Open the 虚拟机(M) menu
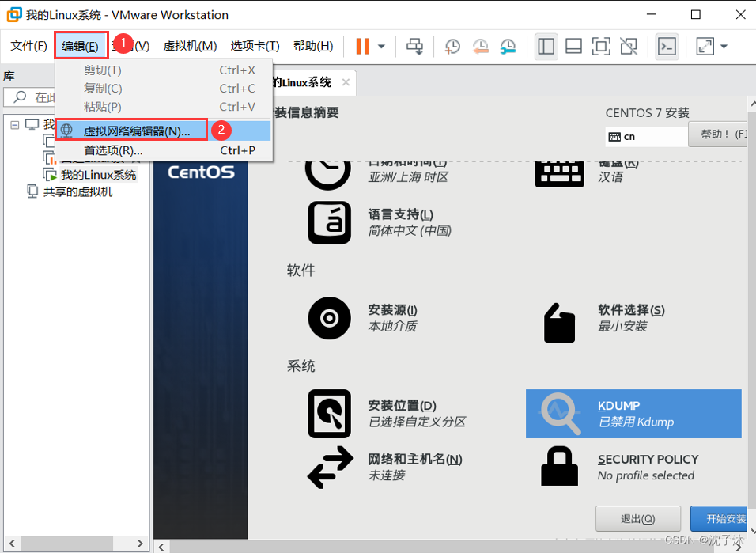The image size is (756, 553). [x=190, y=46]
